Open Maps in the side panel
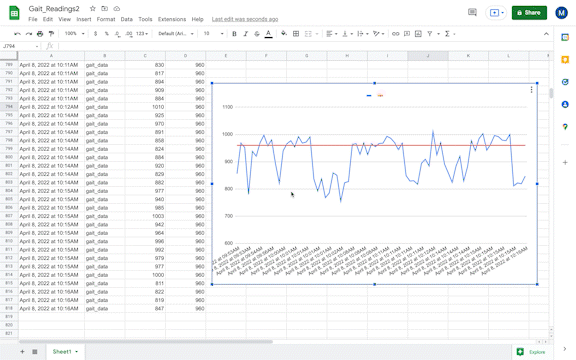This screenshot has width=576, height=360. coord(565,127)
